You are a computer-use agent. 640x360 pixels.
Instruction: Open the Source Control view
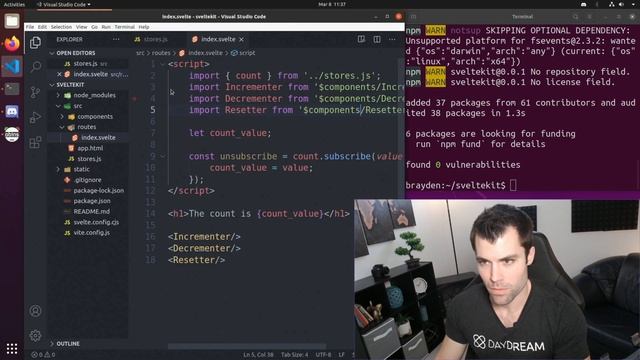[x=36, y=92]
